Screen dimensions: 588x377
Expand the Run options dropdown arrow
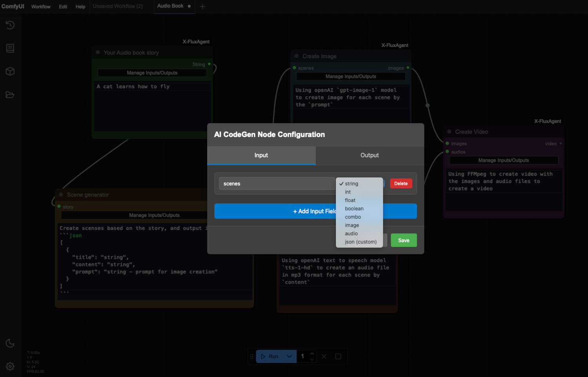(x=289, y=356)
